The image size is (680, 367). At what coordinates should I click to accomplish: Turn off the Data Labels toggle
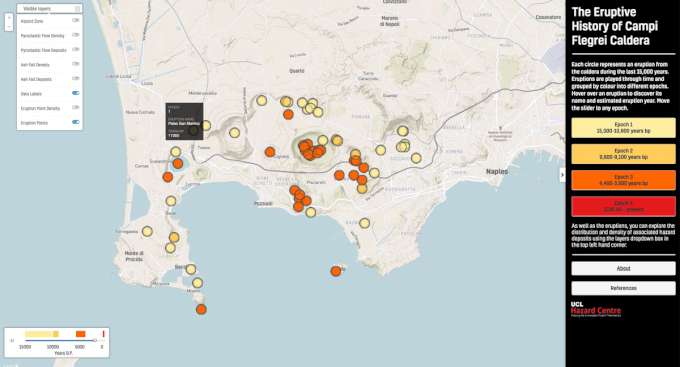[75, 93]
